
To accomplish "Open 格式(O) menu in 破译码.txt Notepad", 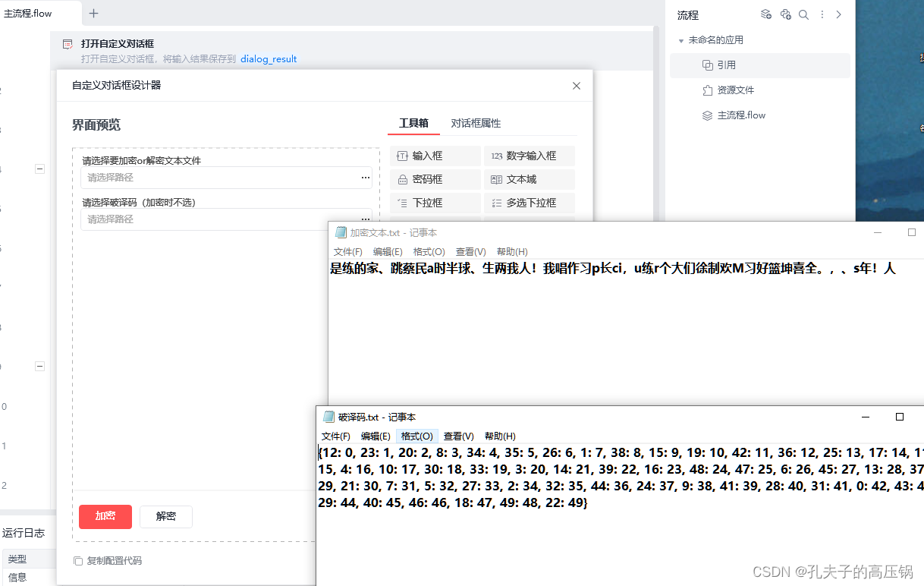I will (417, 436).
